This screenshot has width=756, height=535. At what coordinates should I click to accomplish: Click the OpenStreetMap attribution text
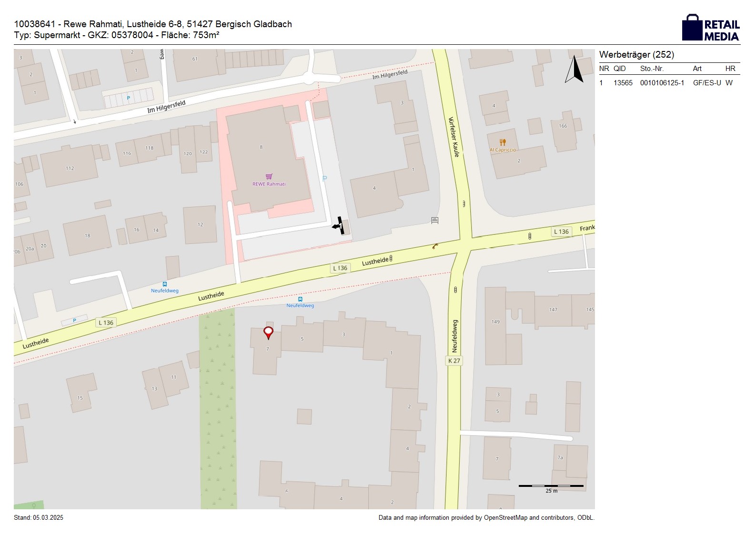(x=486, y=518)
